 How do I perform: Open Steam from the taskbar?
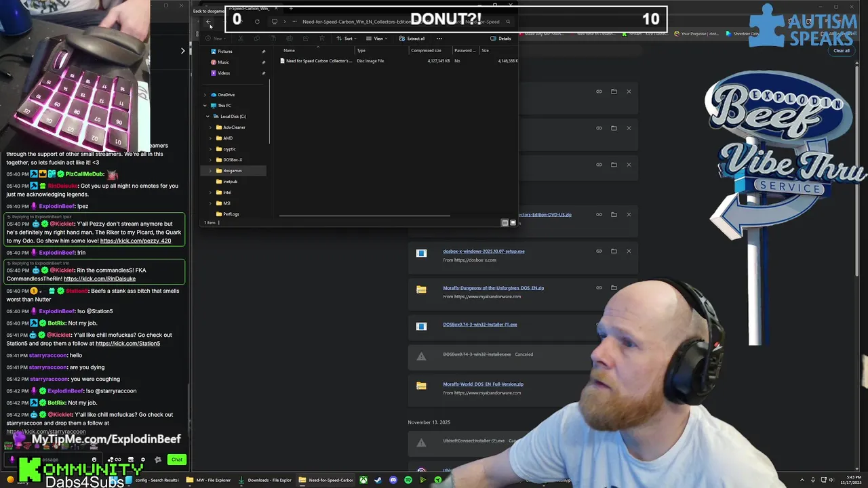(x=378, y=480)
